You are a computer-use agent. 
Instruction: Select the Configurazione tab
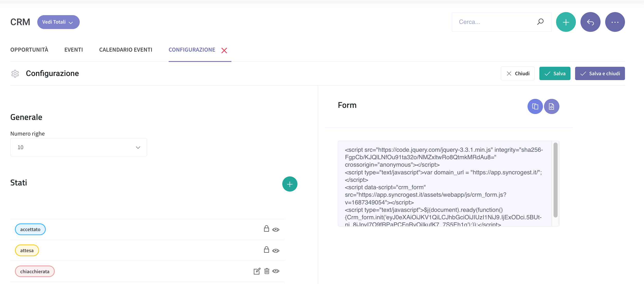[x=192, y=50]
